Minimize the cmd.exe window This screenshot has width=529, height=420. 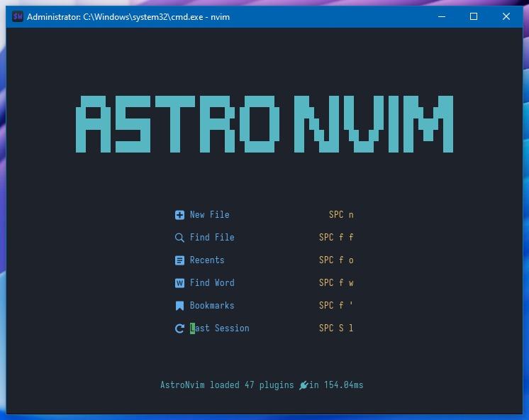click(x=442, y=16)
